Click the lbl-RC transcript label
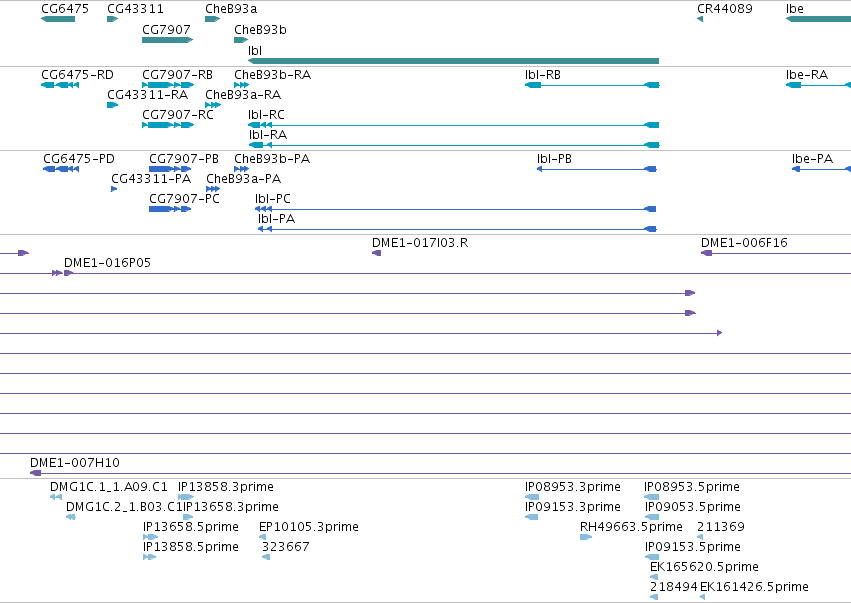This screenshot has width=851, height=603. [x=266, y=115]
